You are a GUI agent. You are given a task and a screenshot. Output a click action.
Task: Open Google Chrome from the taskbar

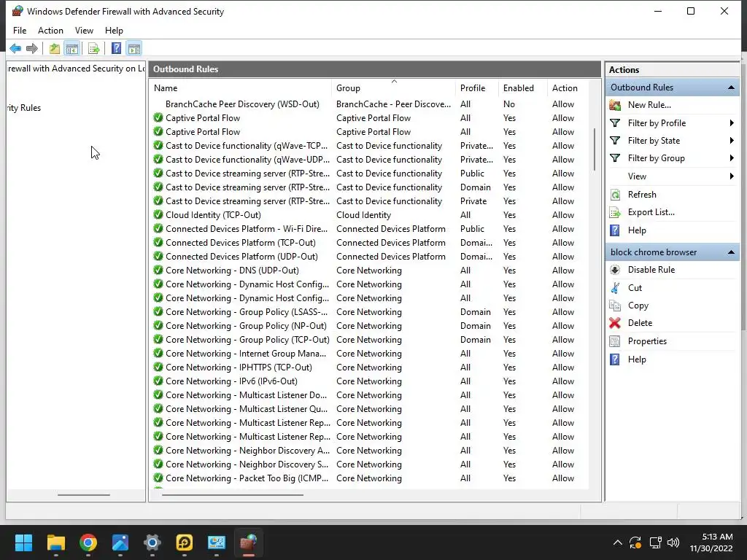click(x=88, y=542)
